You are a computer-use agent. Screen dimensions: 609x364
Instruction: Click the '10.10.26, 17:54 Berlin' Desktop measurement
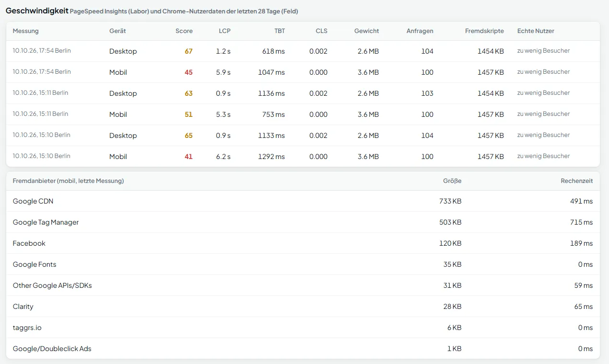(x=42, y=51)
